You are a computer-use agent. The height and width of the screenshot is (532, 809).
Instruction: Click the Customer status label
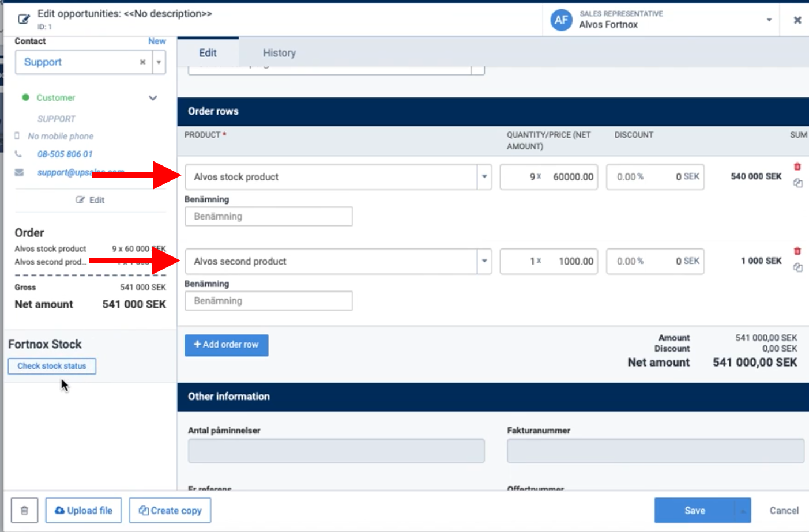click(x=56, y=98)
